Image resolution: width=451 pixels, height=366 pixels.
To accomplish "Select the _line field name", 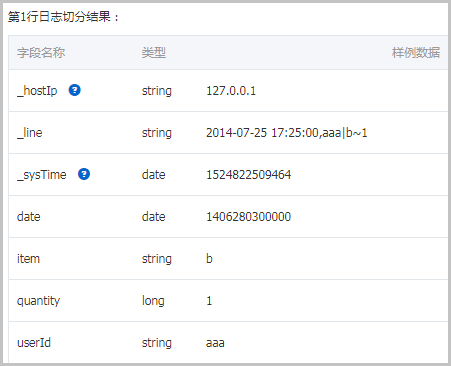I will click(x=30, y=133).
